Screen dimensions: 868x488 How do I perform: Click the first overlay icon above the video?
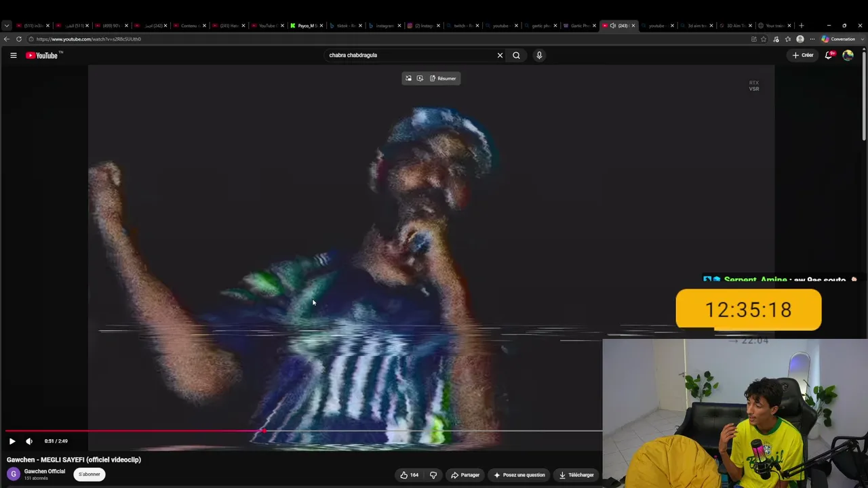coord(408,79)
